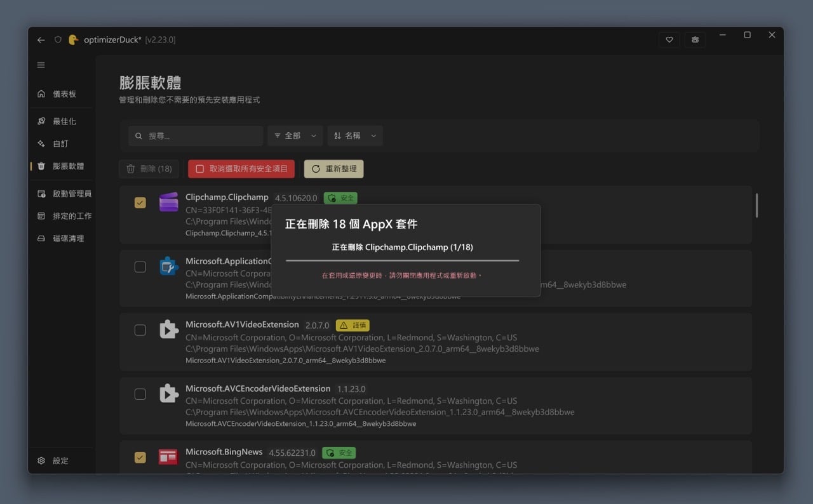Click Clipchamp's green 安全 badge

pyautogui.click(x=340, y=198)
